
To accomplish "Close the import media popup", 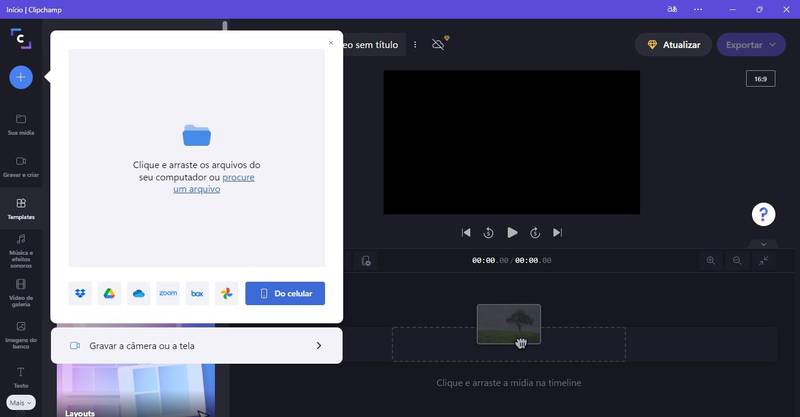I will coord(331,43).
